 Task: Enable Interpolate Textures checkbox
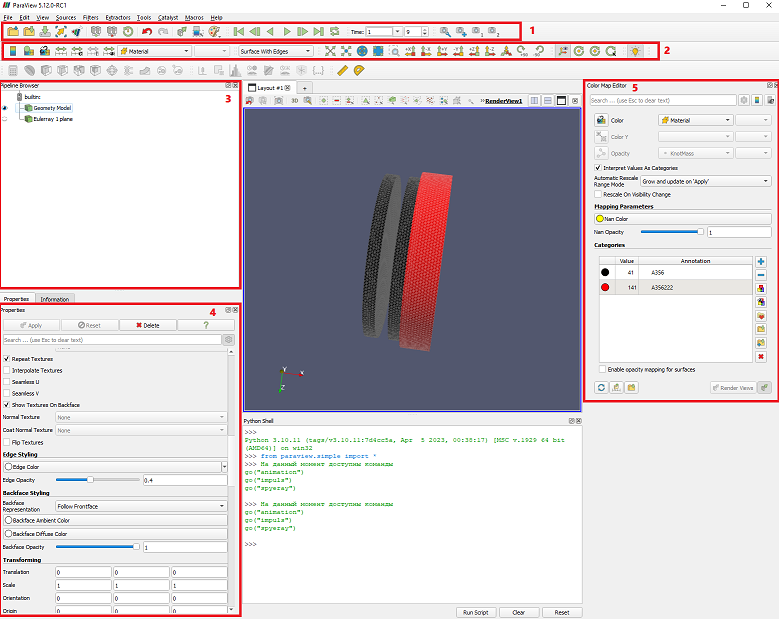pyautogui.click(x=6, y=370)
